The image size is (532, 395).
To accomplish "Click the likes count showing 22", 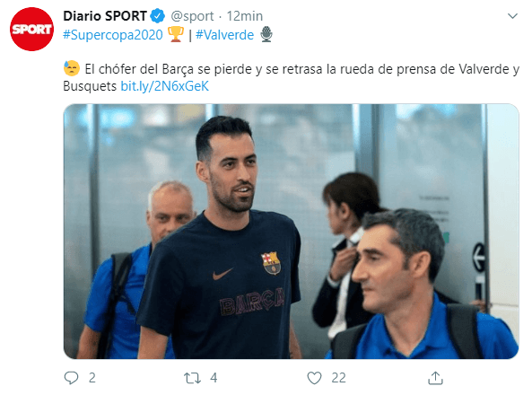I will pyautogui.click(x=338, y=378).
